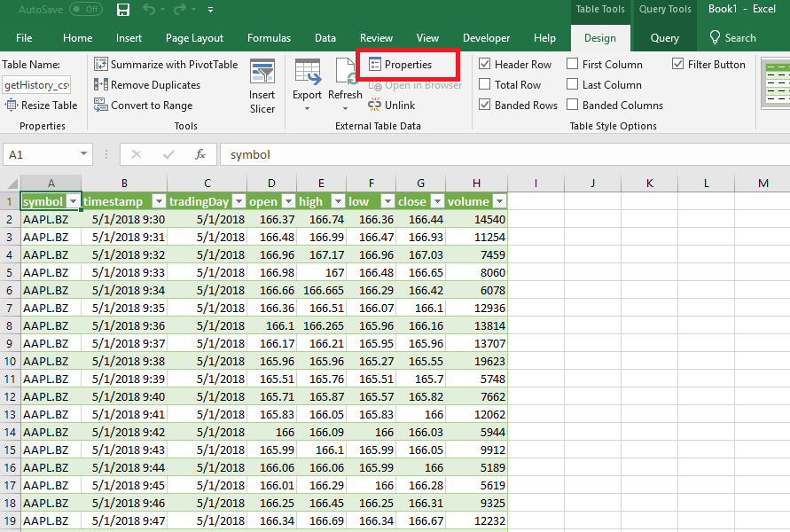Click the high cell 166.665
The image size is (790, 532).
coord(321,290)
